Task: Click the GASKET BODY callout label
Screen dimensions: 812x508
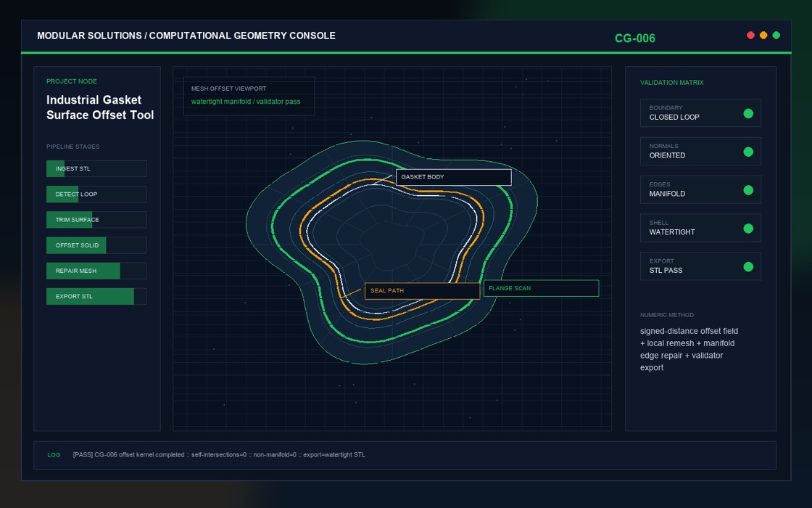Action: [454, 177]
